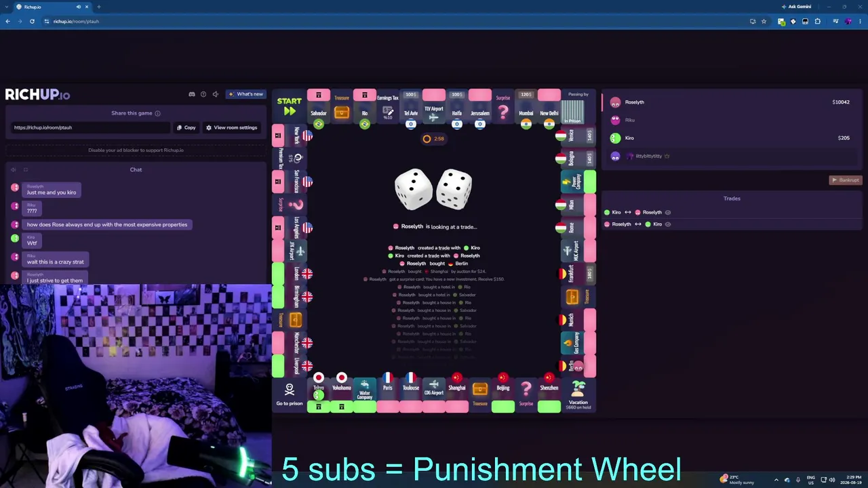Mute game sound with the speaker icon
Screen dimensions: 868x488
click(215, 94)
